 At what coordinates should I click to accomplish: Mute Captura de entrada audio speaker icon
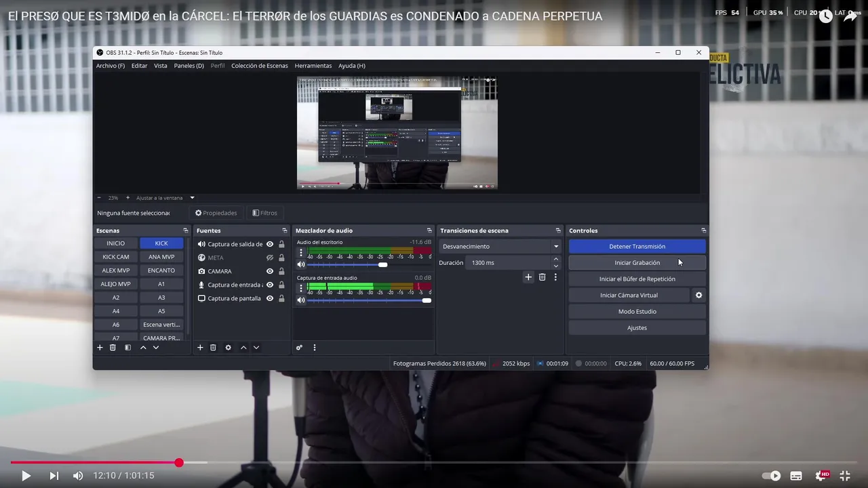301,300
